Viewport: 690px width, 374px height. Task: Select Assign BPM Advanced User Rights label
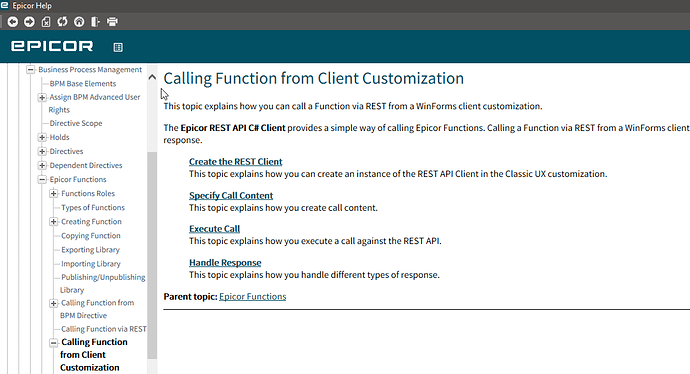pos(95,103)
